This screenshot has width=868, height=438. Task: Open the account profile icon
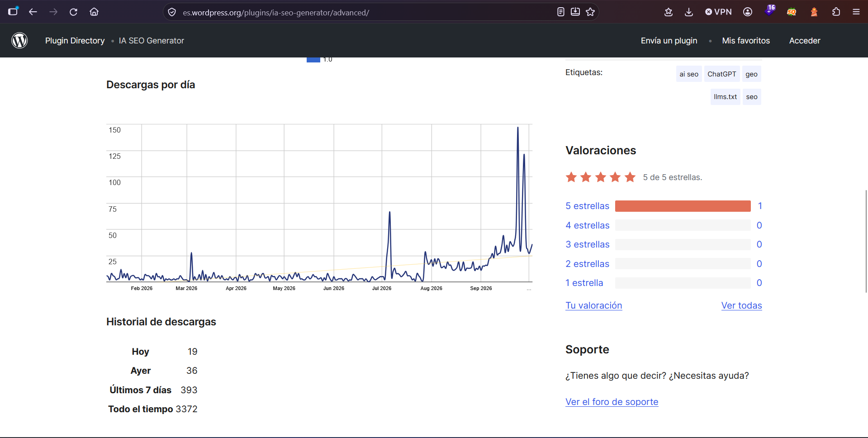[748, 12]
